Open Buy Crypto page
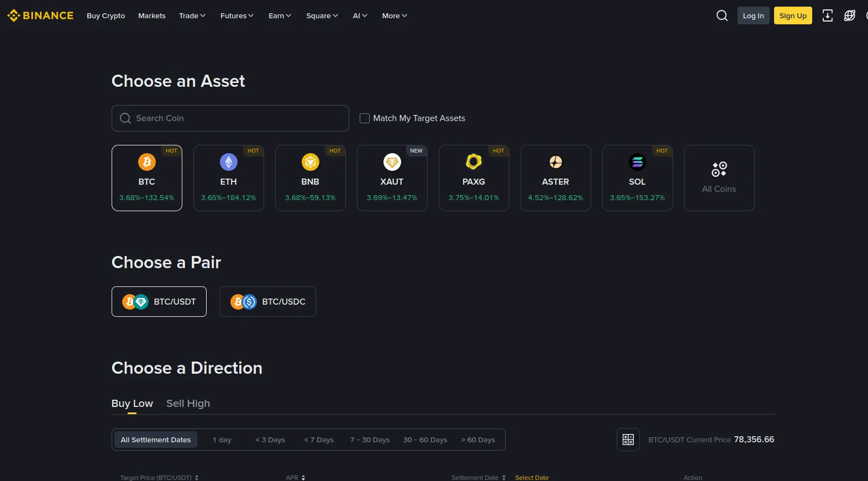The height and width of the screenshot is (481, 868). tap(106, 16)
